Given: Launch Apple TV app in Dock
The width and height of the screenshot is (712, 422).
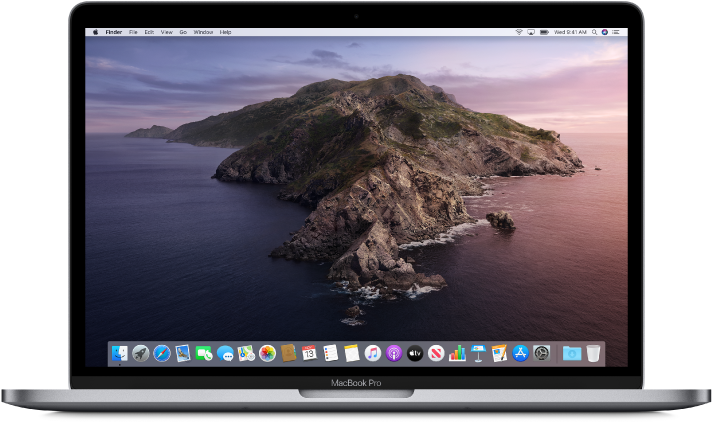Looking at the screenshot, I should click(415, 353).
